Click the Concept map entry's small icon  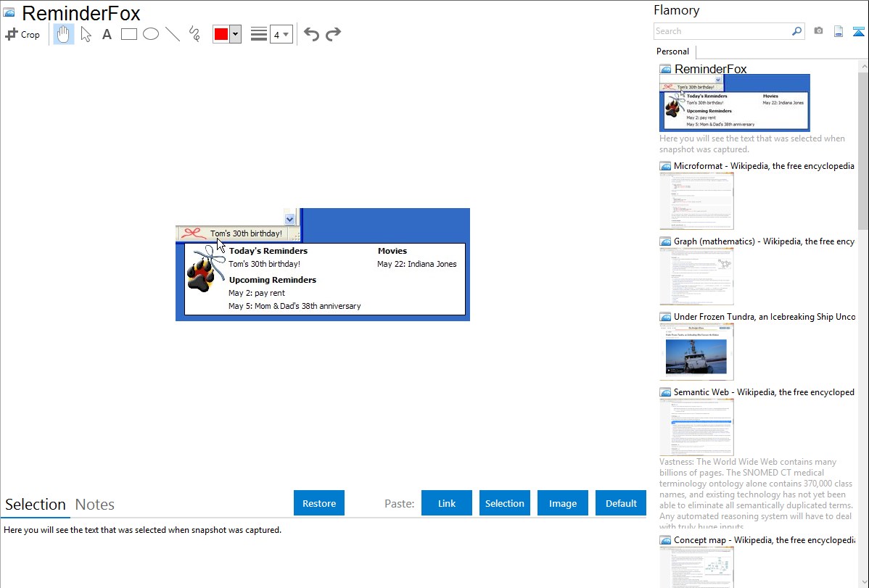click(665, 540)
